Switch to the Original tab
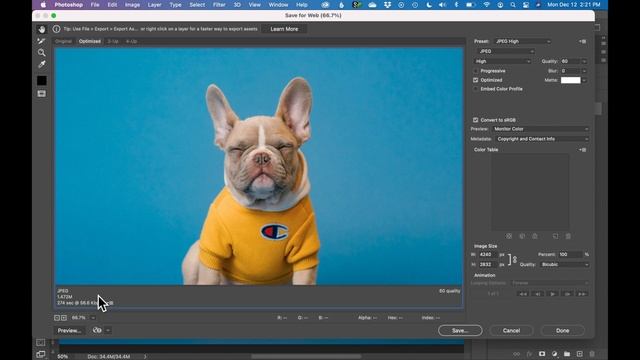The height and width of the screenshot is (360, 640). 63,41
